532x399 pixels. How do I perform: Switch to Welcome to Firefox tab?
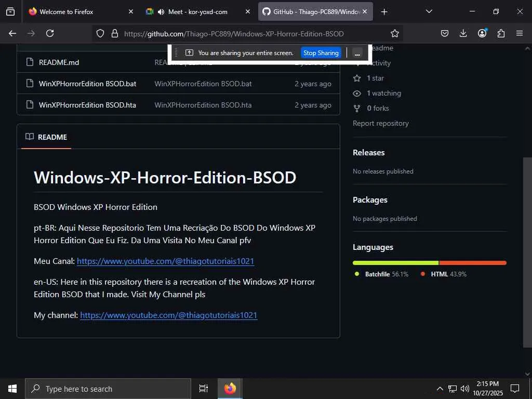(x=81, y=11)
